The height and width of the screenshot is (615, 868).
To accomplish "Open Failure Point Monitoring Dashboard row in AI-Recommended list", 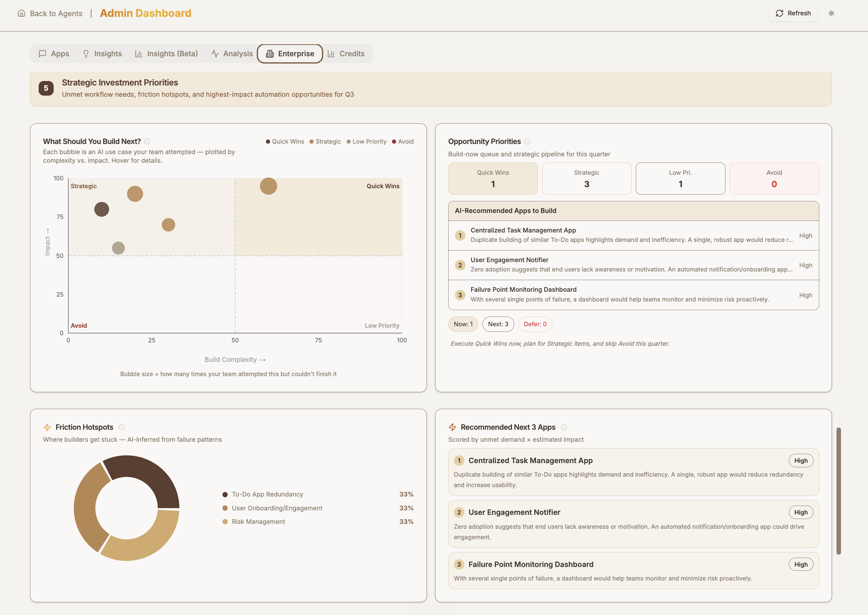I will click(634, 295).
